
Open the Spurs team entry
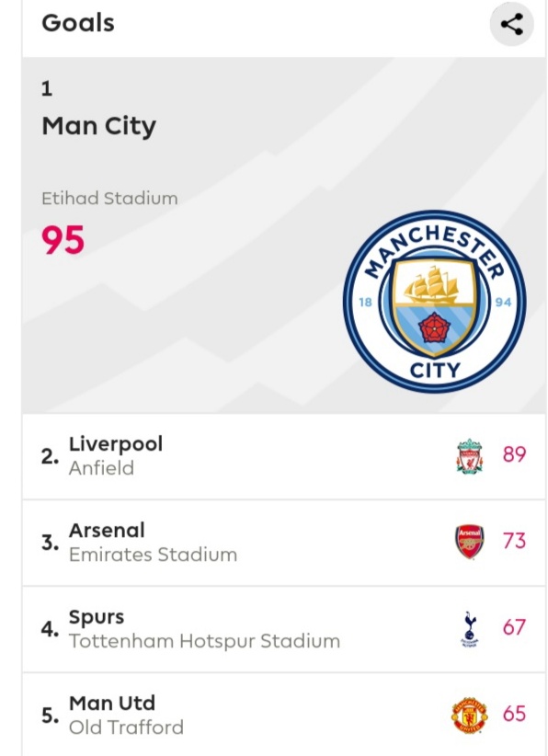283,629
